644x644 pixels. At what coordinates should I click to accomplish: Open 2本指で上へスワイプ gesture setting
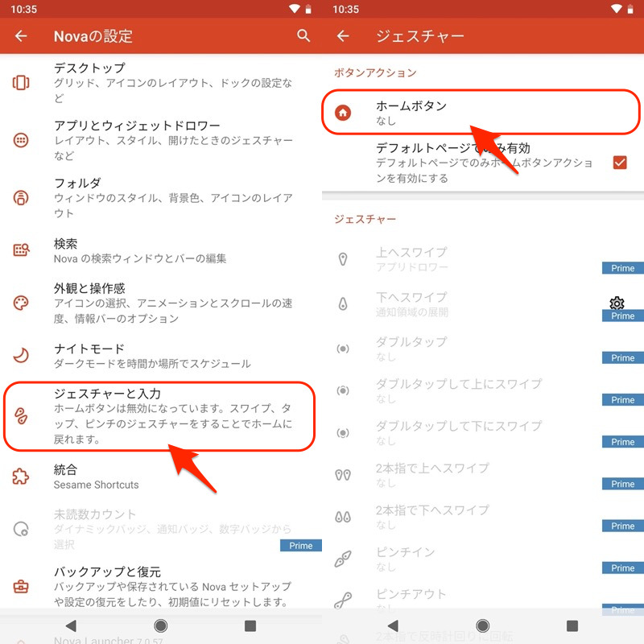(x=467, y=474)
